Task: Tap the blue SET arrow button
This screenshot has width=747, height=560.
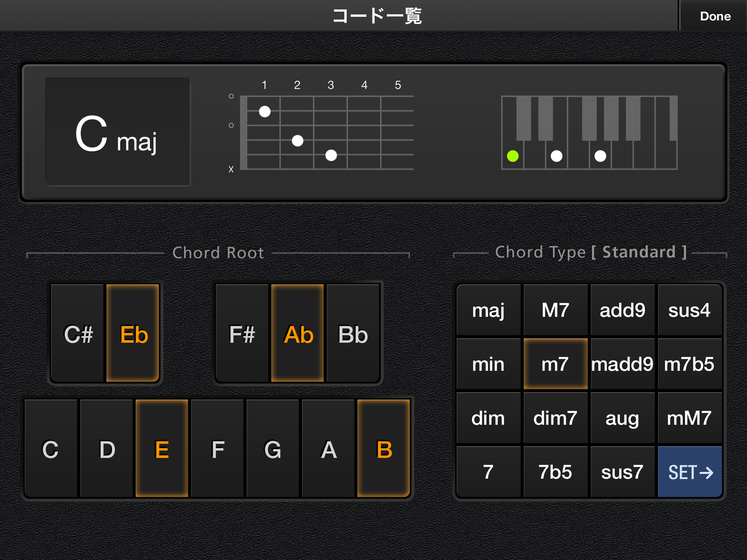Action: [690, 472]
